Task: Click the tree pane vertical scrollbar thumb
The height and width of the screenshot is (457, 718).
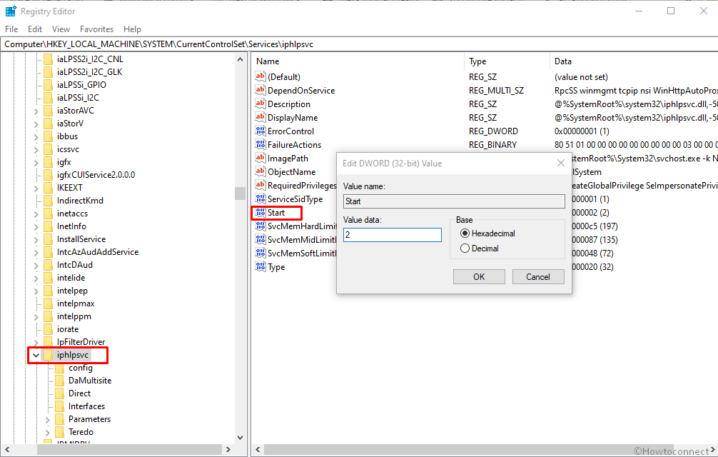Action: [240, 193]
